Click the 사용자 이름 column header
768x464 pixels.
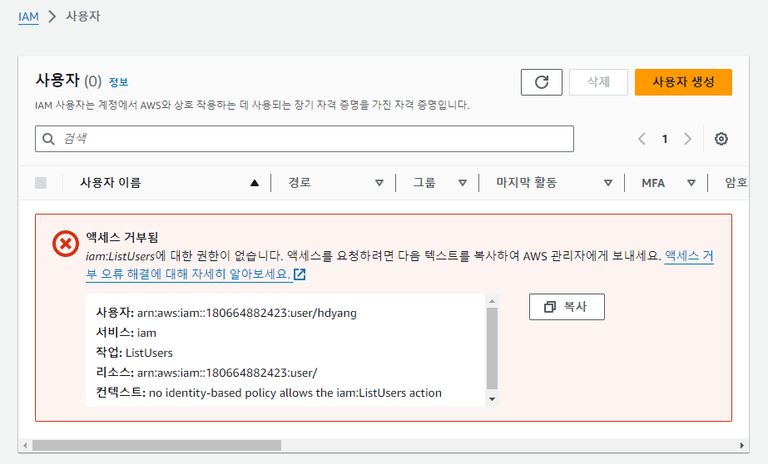111,183
